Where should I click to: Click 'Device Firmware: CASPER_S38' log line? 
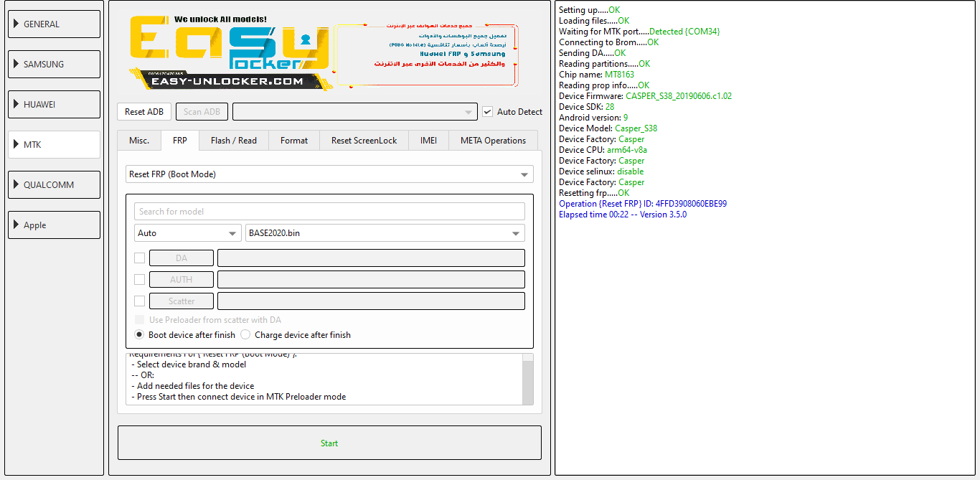[645, 96]
